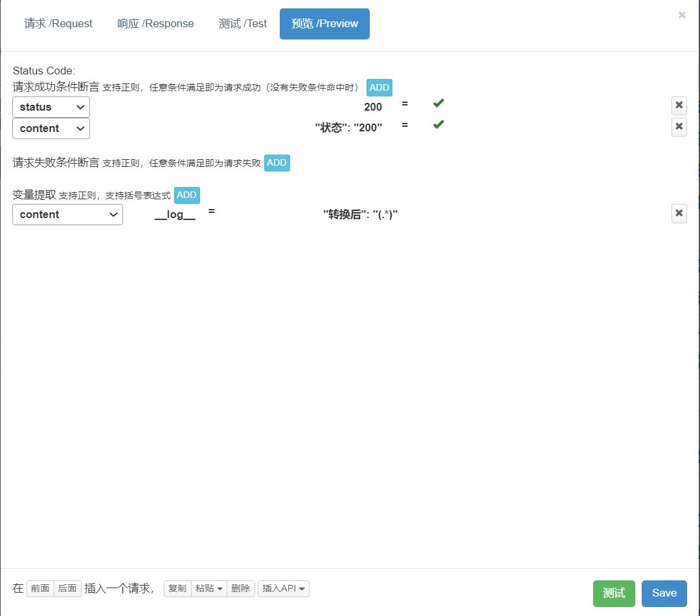Select the 测试/Test tab

[243, 23]
